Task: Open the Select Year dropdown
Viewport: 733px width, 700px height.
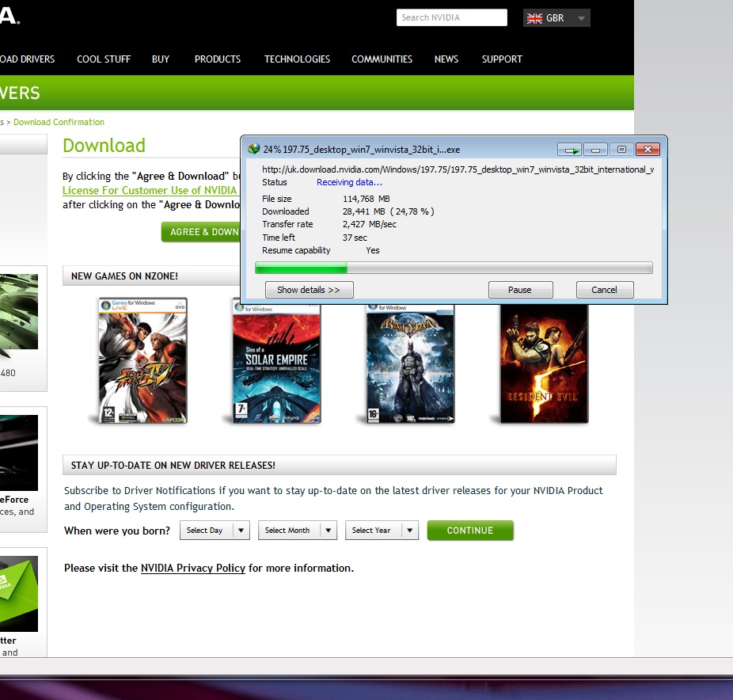Action: tap(382, 531)
